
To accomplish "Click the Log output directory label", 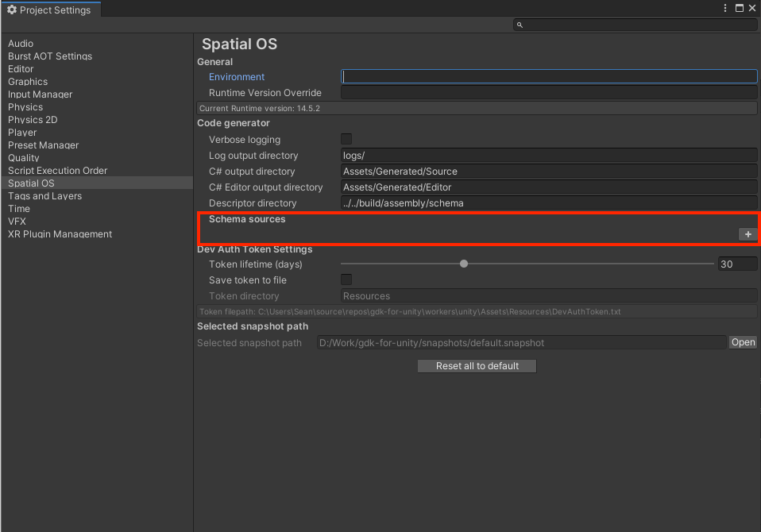I will (x=253, y=156).
